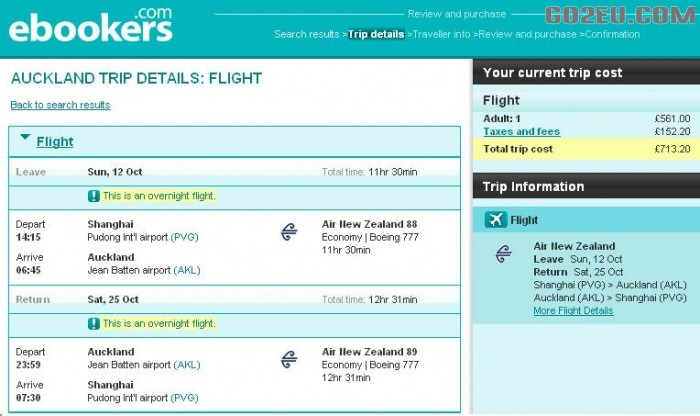Go back to search results link
700x416 pixels.
point(60,105)
